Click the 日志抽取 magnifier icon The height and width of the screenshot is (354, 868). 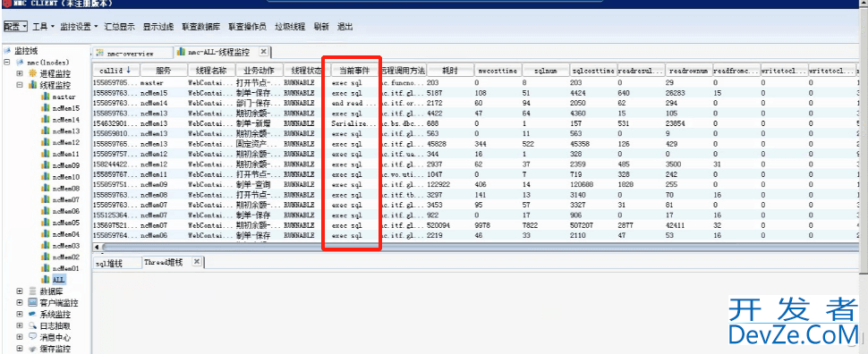click(33, 325)
